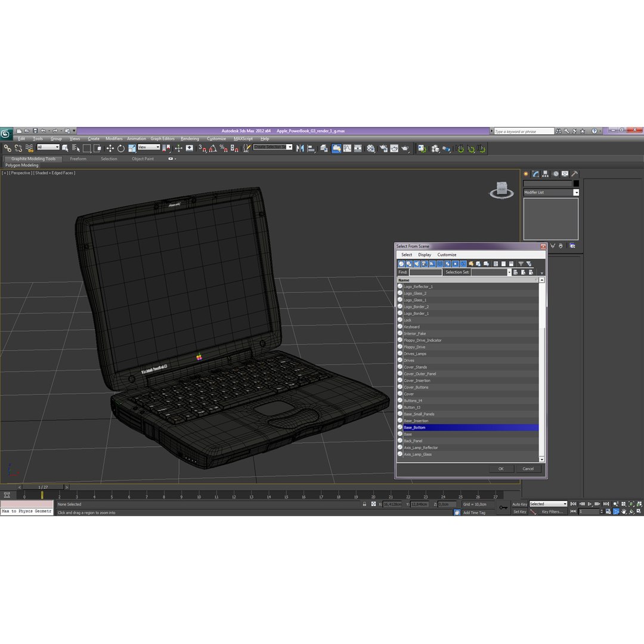Select Cover_Outer_Panel in scene list
The image size is (644, 644).
tap(467, 374)
